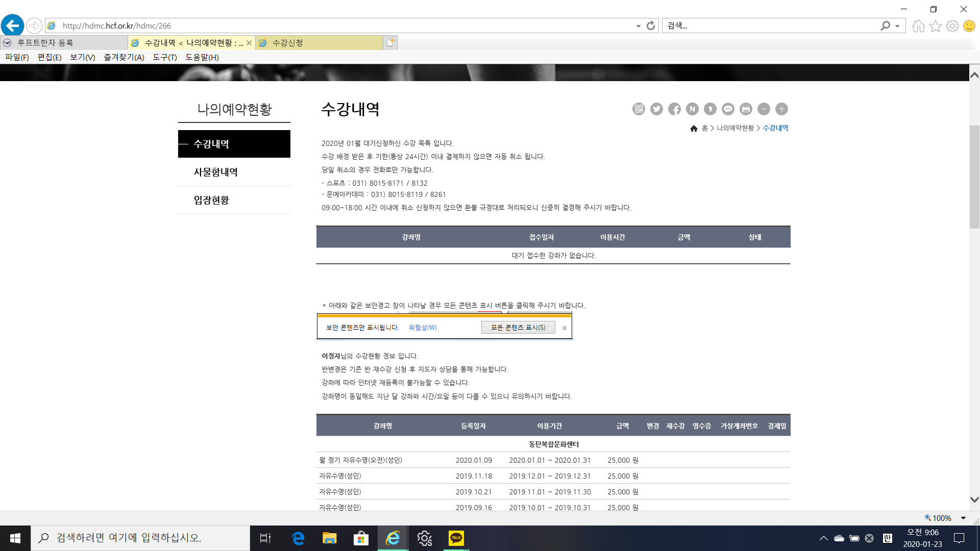Click the print page icon
Image resolution: width=980 pixels, height=551 pixels.
click(x=746, y=109)
